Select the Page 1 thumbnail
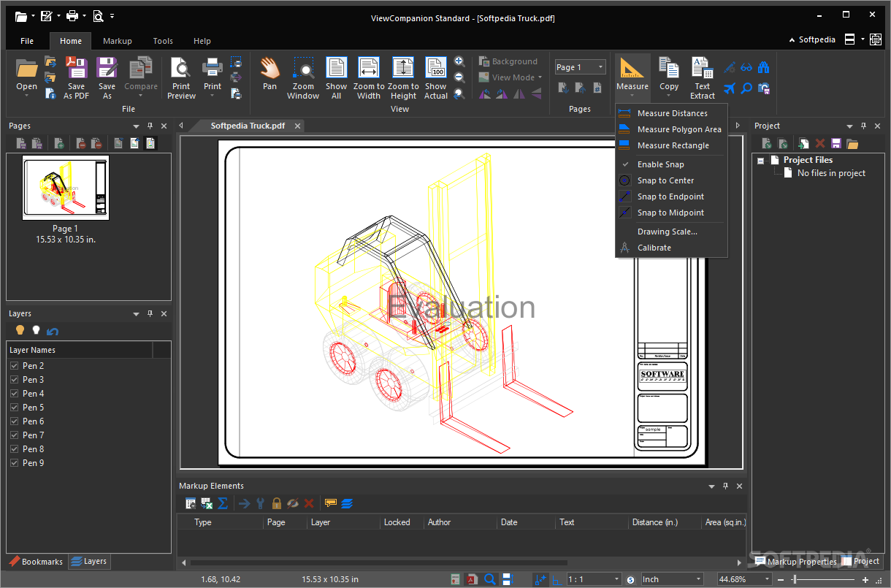This screenshot has height=588, width=891. pos(66,188)
